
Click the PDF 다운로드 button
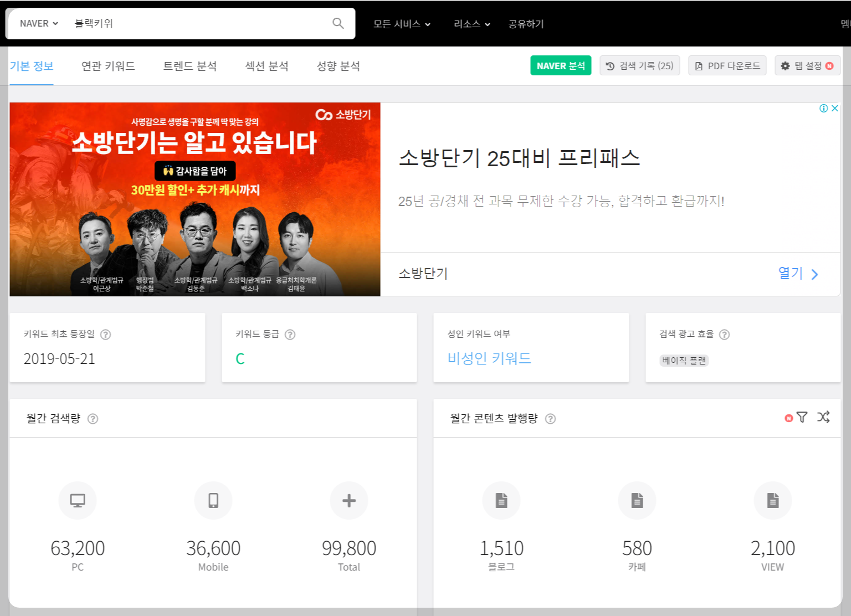pos(727,65)
